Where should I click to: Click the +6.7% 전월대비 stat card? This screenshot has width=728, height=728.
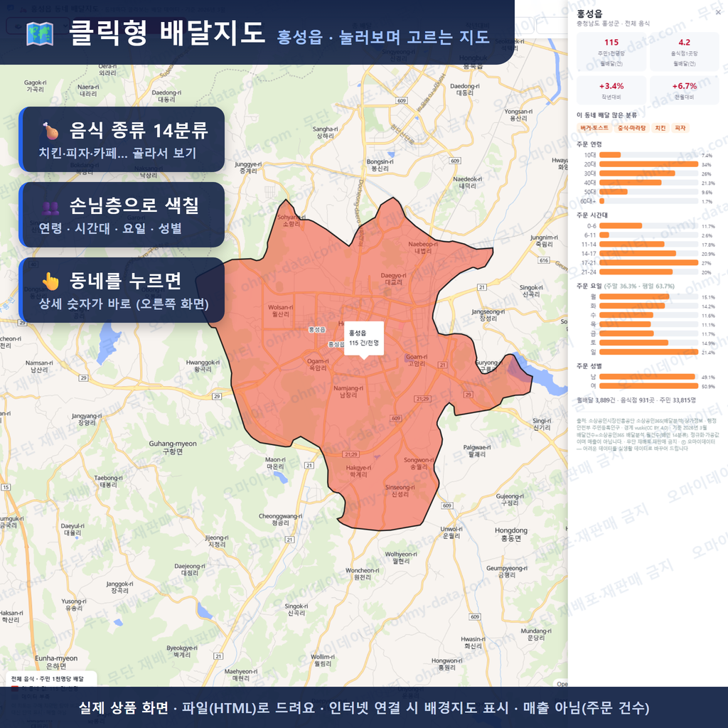coord(684,90)
